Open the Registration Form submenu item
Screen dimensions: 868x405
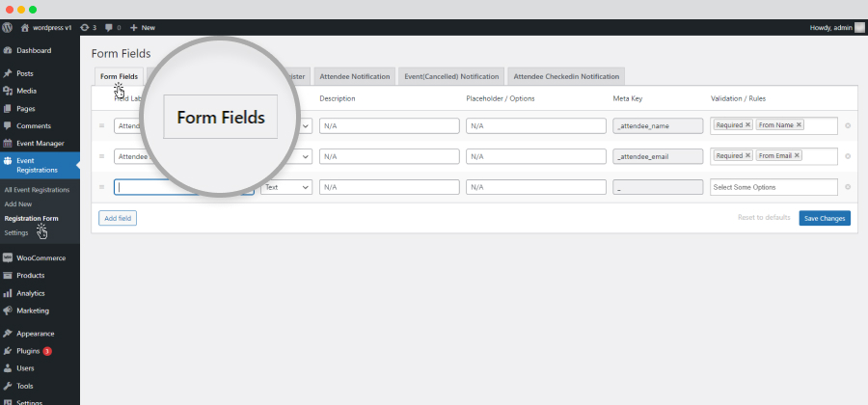pos(32,219)
